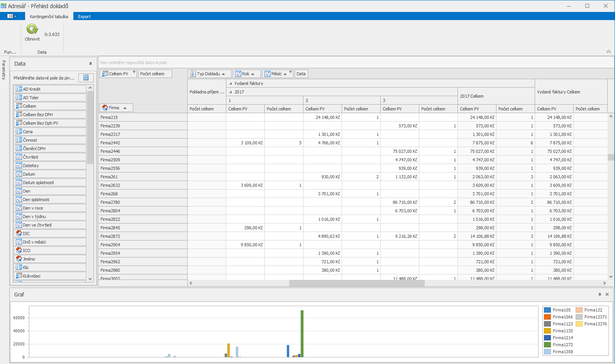
Task: Open the field list layout options button
Action: tap(86, 78)
